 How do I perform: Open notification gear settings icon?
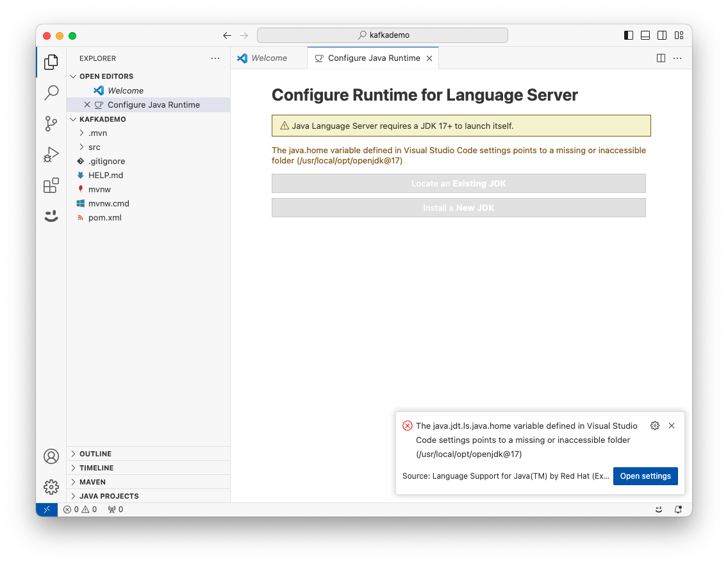655,426
